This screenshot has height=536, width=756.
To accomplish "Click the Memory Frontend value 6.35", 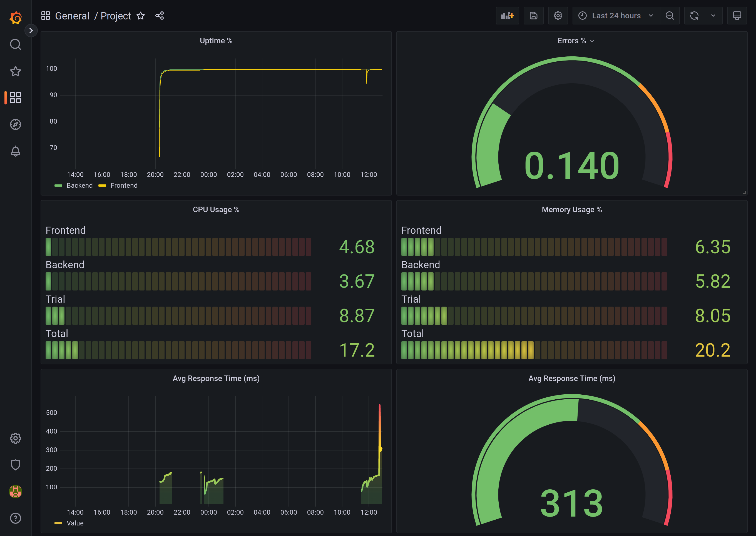I will coord(713,247).
